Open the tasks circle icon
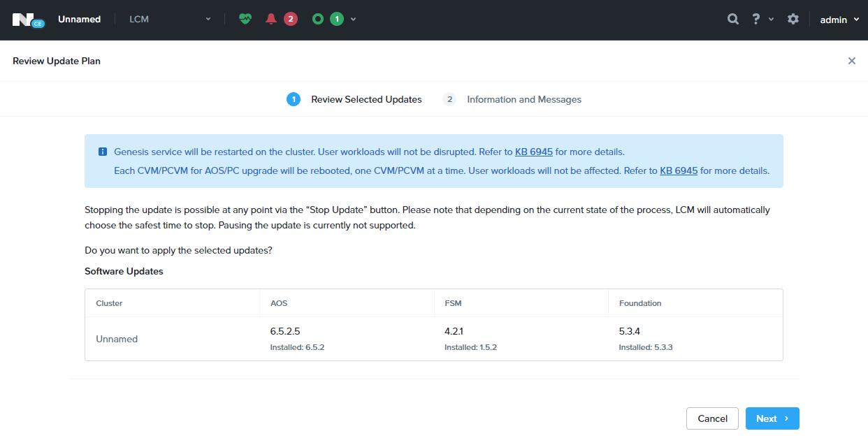868x438 pixels. click(x=318, y=19)
